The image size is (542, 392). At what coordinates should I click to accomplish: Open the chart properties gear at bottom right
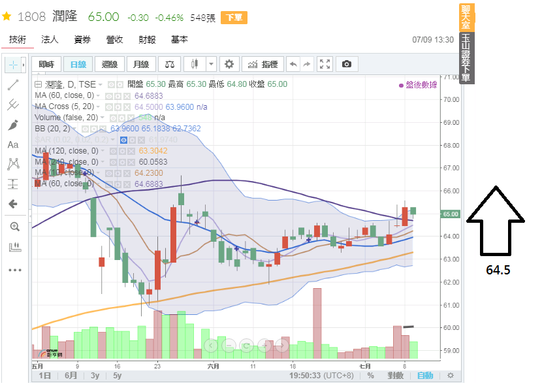tap(451, 376)
